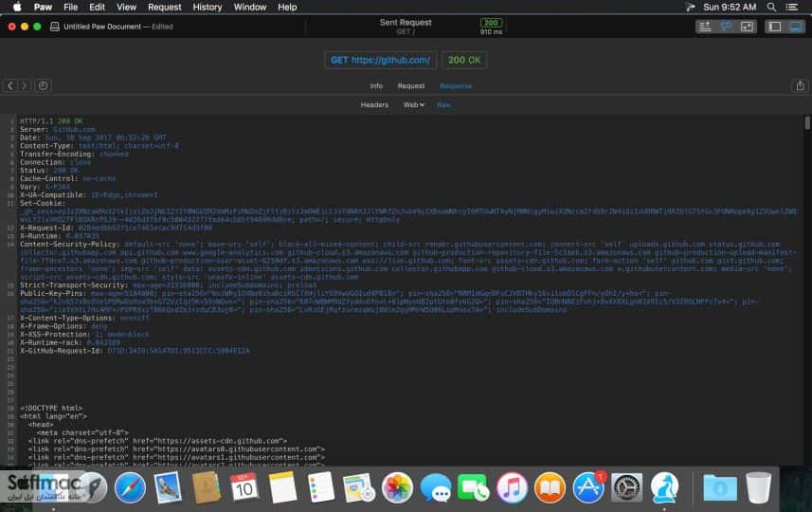Expand the Web view dropdown

pyautogui.click(x=414, y=104)
